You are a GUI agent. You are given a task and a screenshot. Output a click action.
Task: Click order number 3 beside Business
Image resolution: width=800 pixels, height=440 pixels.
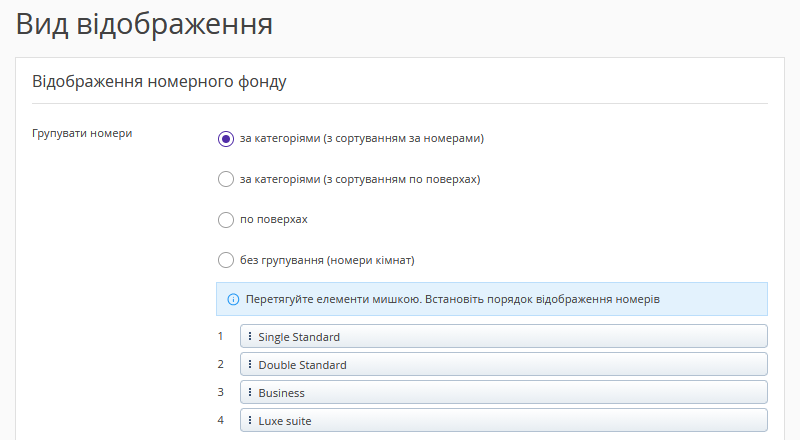coord(221,392)
